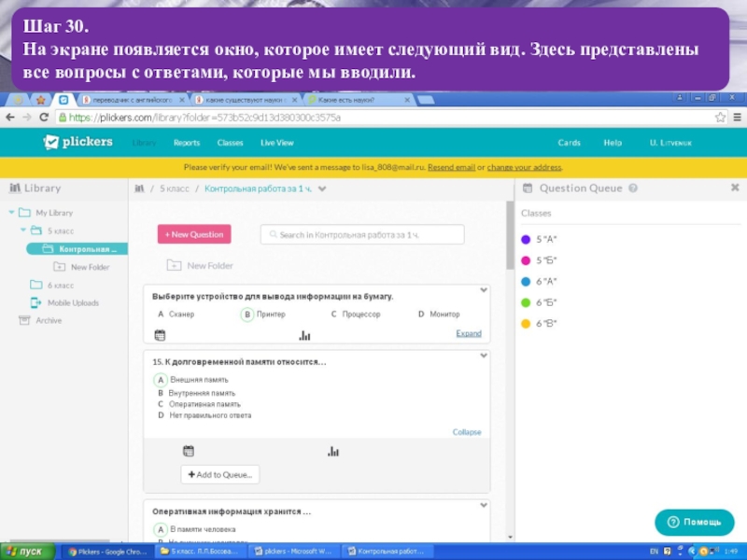This screenshot has height=560, width=747.
Task: Collapse the 5 класс tree arrow
Action: (22, 231)
